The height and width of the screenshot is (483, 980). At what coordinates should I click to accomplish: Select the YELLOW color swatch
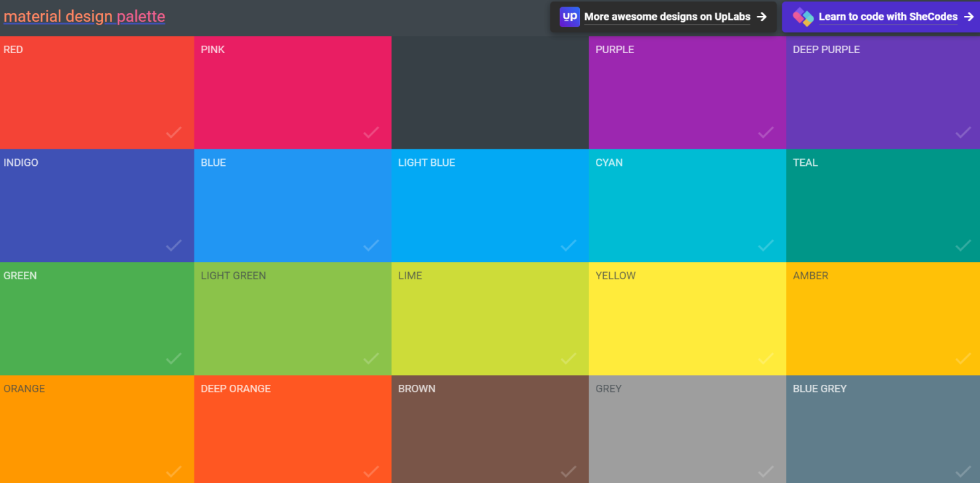[687, 318]
